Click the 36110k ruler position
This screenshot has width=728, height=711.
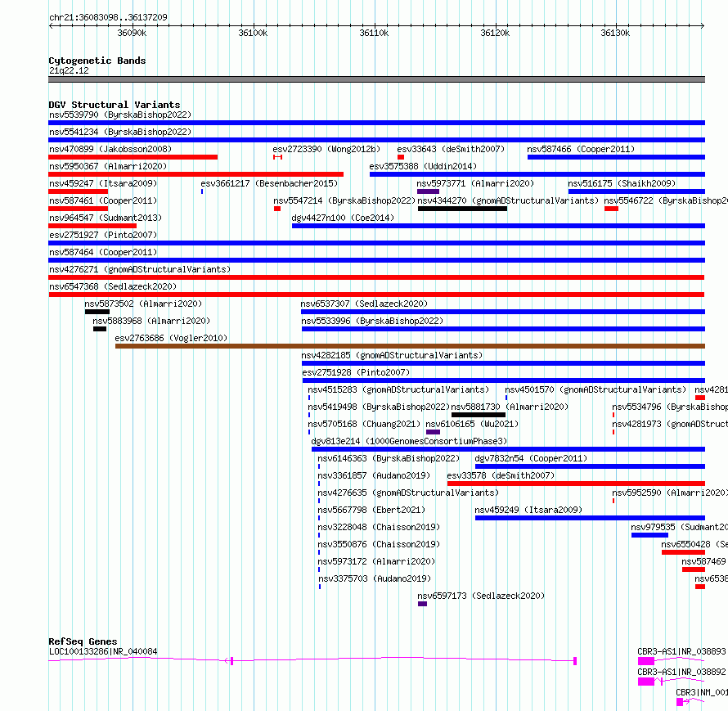pos(374,33)
